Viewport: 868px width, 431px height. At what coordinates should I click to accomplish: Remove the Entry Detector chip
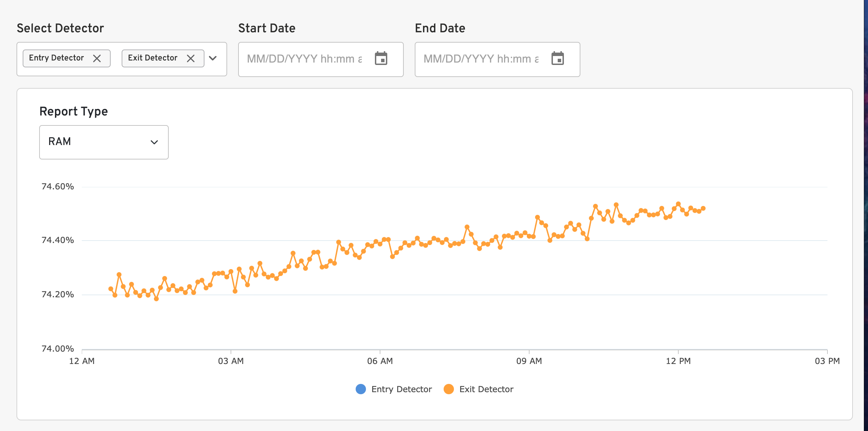click(x=97, y=58)
